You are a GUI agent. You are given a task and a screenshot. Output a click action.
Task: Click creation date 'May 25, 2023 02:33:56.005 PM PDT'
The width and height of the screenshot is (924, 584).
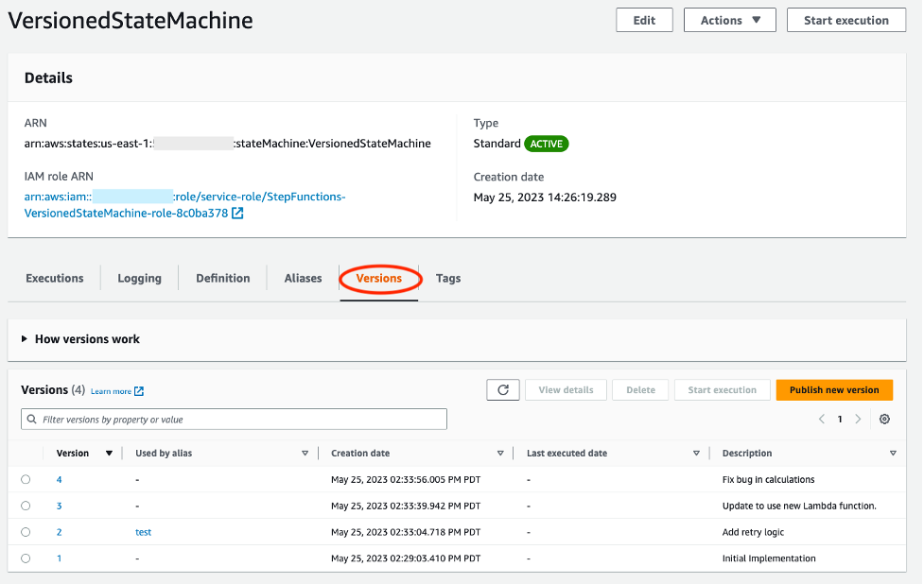point(406,480)
